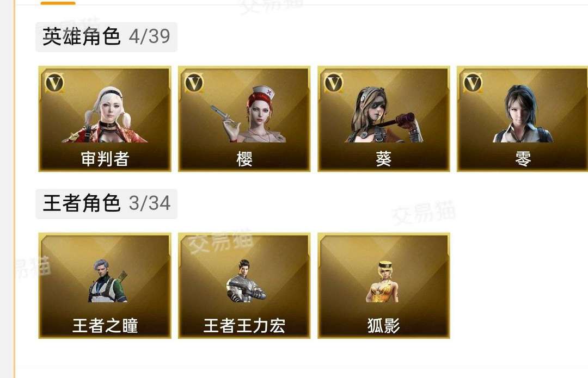
Task: Click the 零 name label
Action: pos(523,159)
